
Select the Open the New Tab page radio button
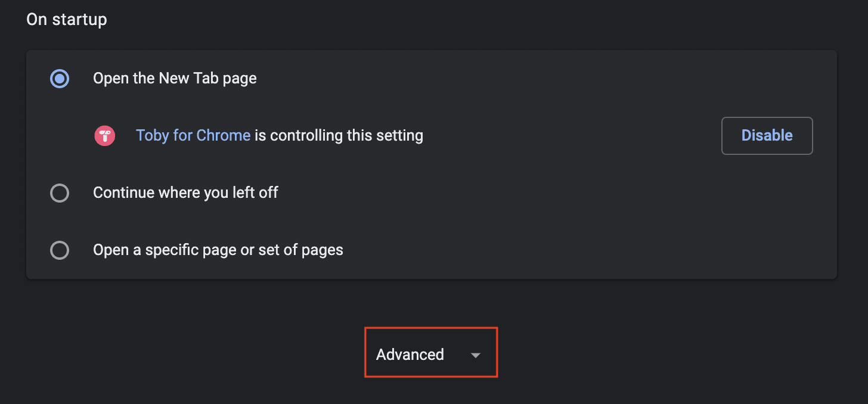(60, 79)
